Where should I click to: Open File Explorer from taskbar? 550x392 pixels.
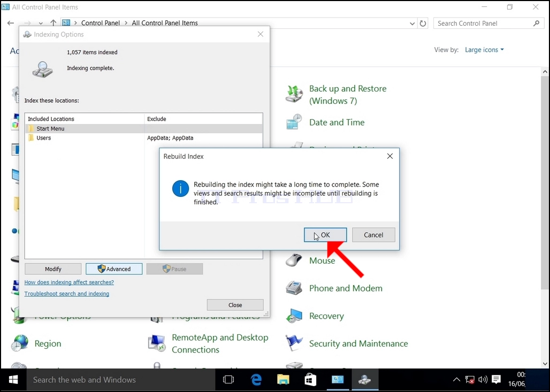coord(283,380)
